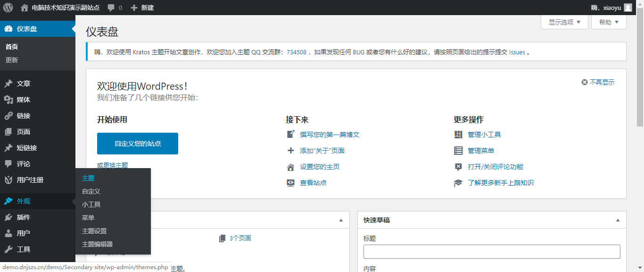This screenshot has height=272, width=644.
Task: Open the 管理菜单 link
Action: tap(481, 151)
